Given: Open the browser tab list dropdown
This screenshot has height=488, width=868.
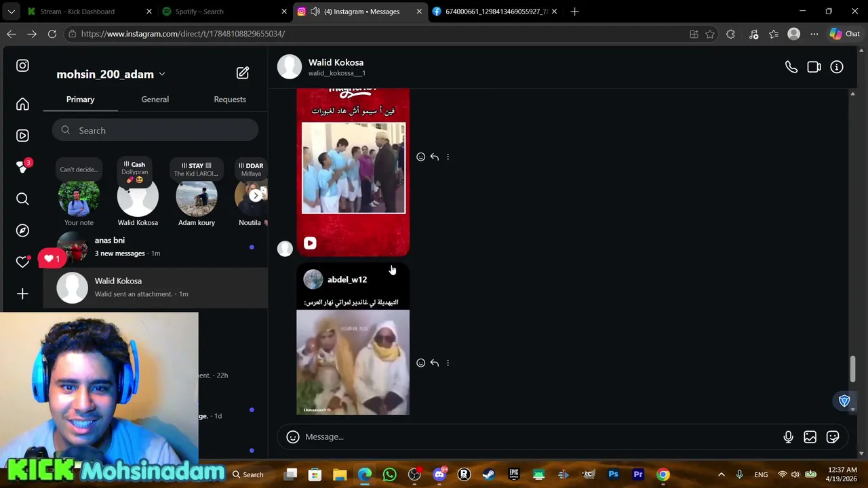Looking at the screenshot, I should [x=11, y=12].
